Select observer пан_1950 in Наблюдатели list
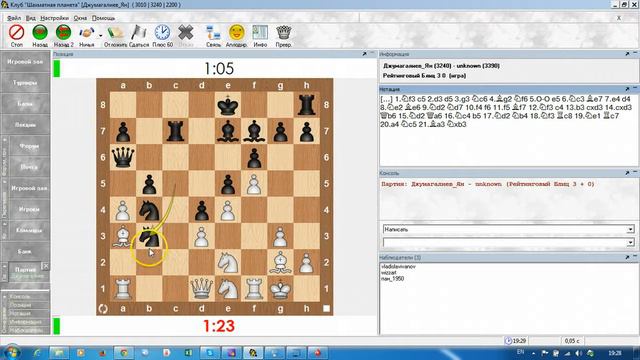This screenshot has height=360, width=640. click(x=393, y=279)
